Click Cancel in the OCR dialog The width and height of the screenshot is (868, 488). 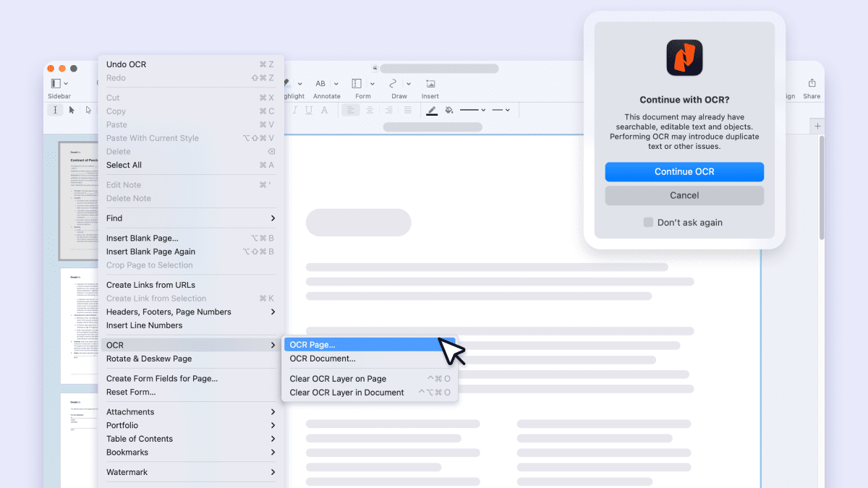[684, 195]
